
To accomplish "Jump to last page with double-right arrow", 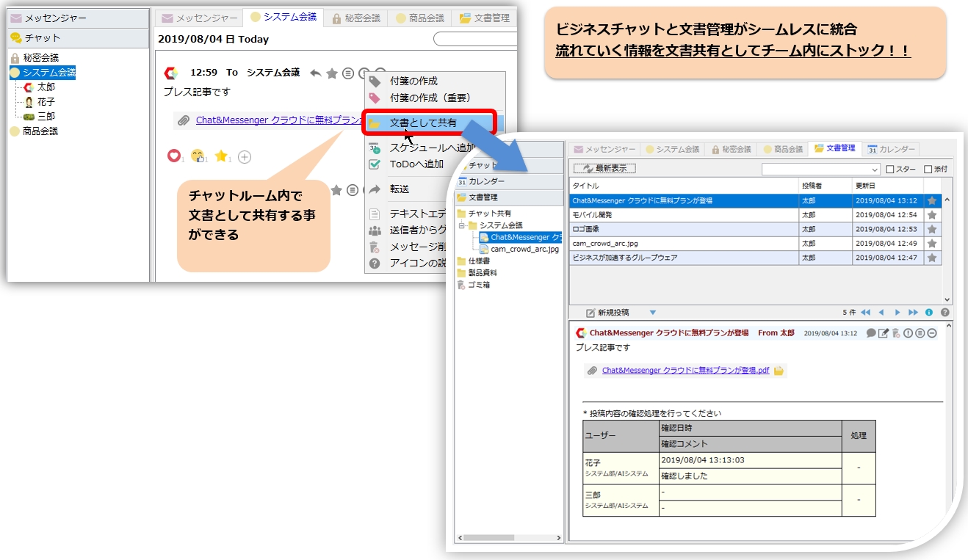I will 913,313.
